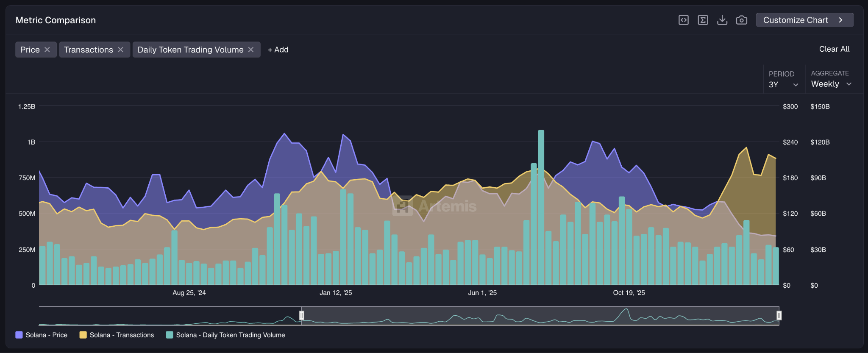The image size is (868, 353).
Task: Click right range navigator handle
Action: click(x=779, y=315)
